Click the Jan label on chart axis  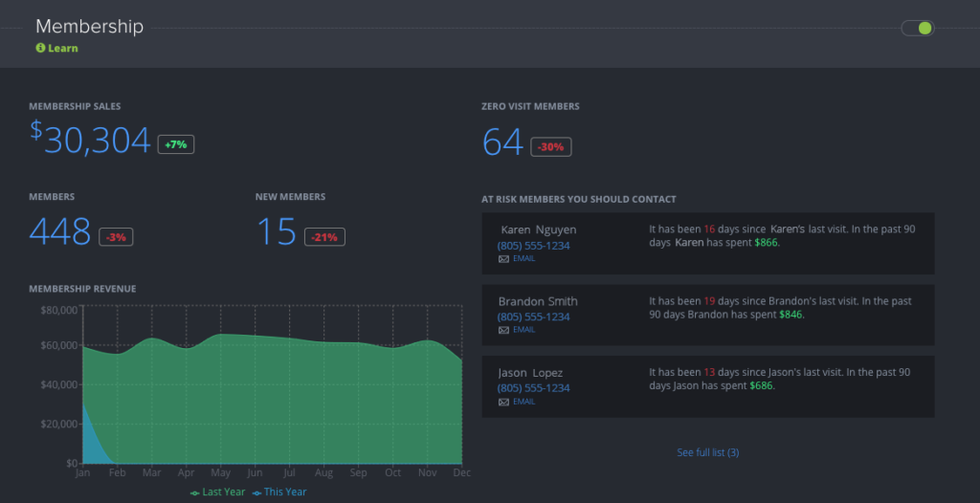pos(82,472)
